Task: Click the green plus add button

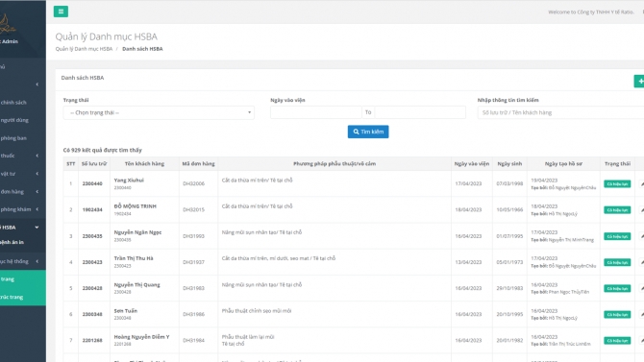Action: click(x=639, y=82)
